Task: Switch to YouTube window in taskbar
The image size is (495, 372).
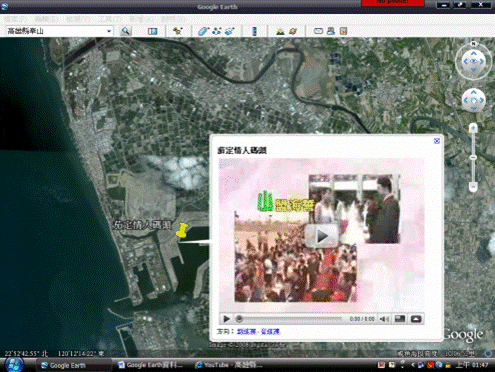Action: pyautogui.click(x=229, y=365)
